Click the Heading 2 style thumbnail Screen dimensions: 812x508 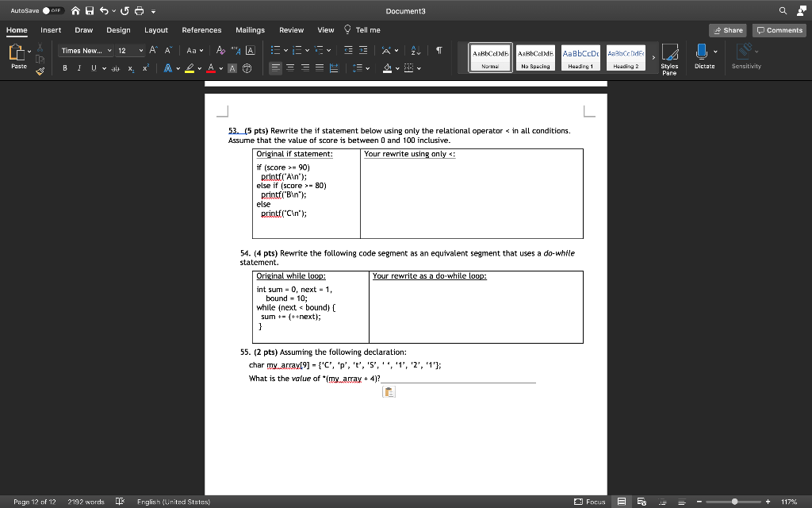point(626,57)
